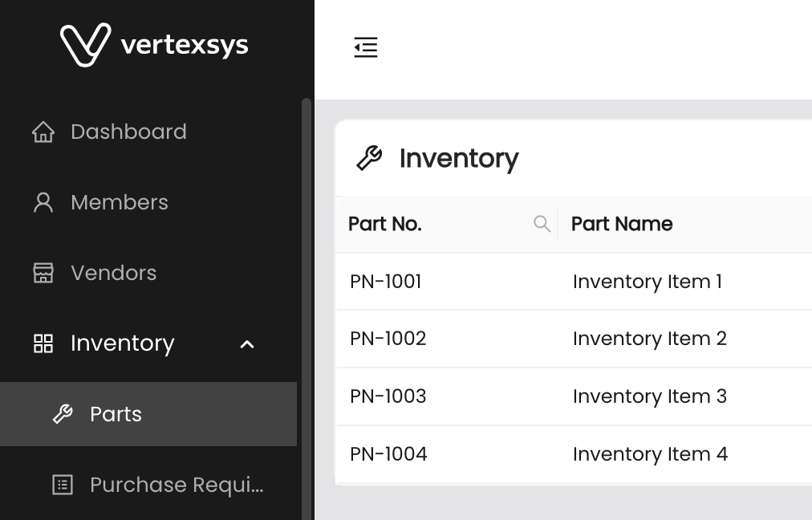Click the Part Name column header
Viewport: 812px width, 520px height.
point(621,224)
